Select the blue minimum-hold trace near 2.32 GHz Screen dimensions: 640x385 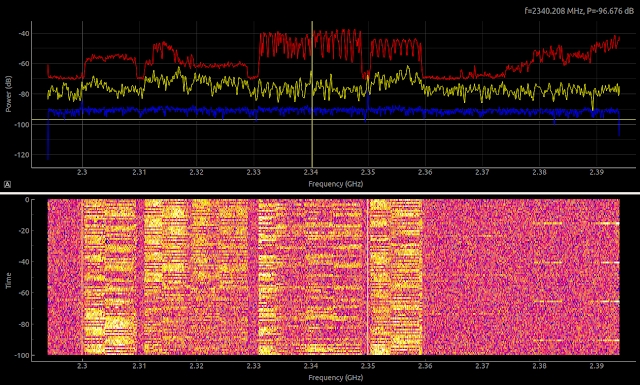pos(196,110)
